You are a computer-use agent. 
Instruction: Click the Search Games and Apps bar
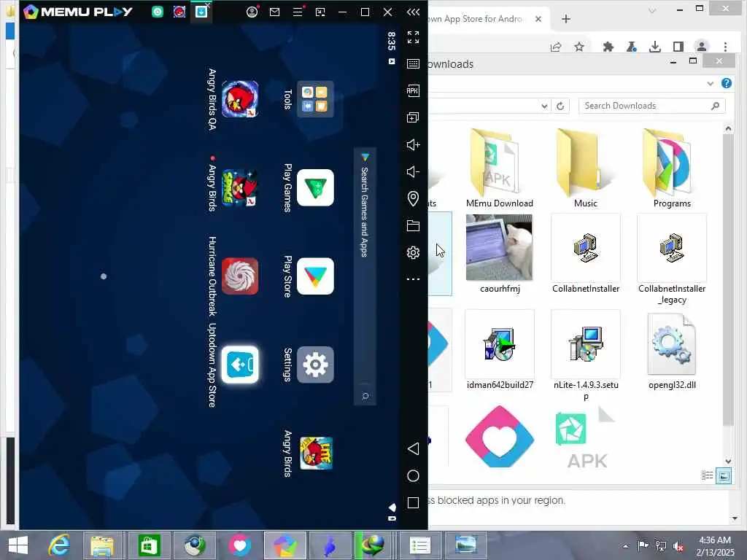[365, 276]
